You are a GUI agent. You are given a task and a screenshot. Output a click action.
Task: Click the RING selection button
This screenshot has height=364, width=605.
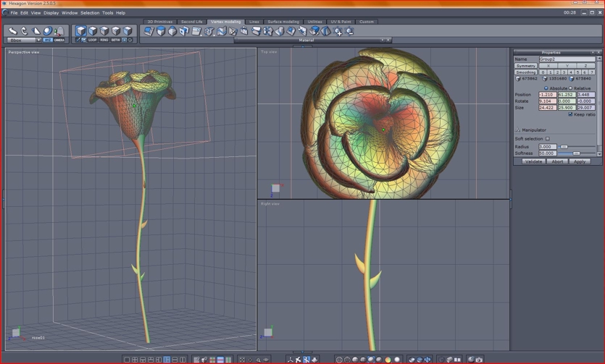(x=104, y=40)
